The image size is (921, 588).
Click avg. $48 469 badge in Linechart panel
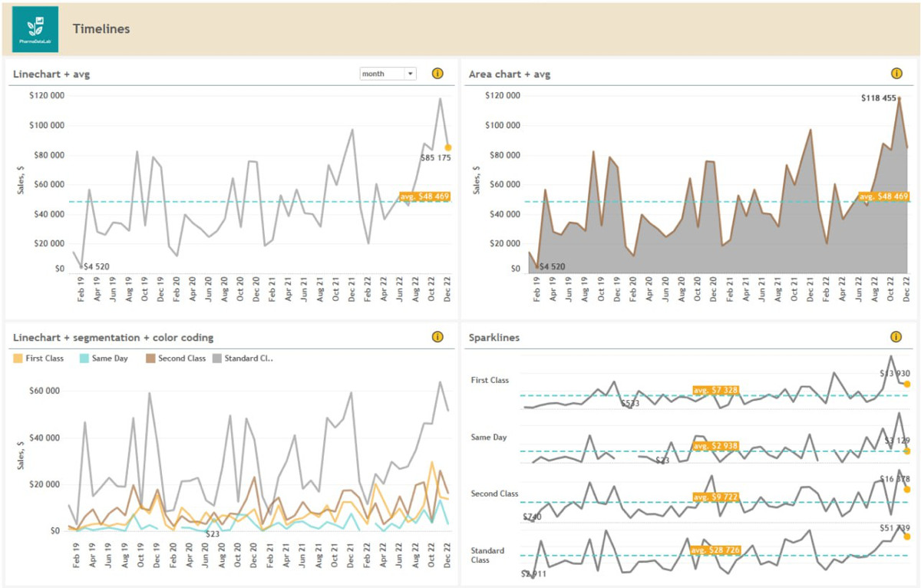tap(425, 197)
